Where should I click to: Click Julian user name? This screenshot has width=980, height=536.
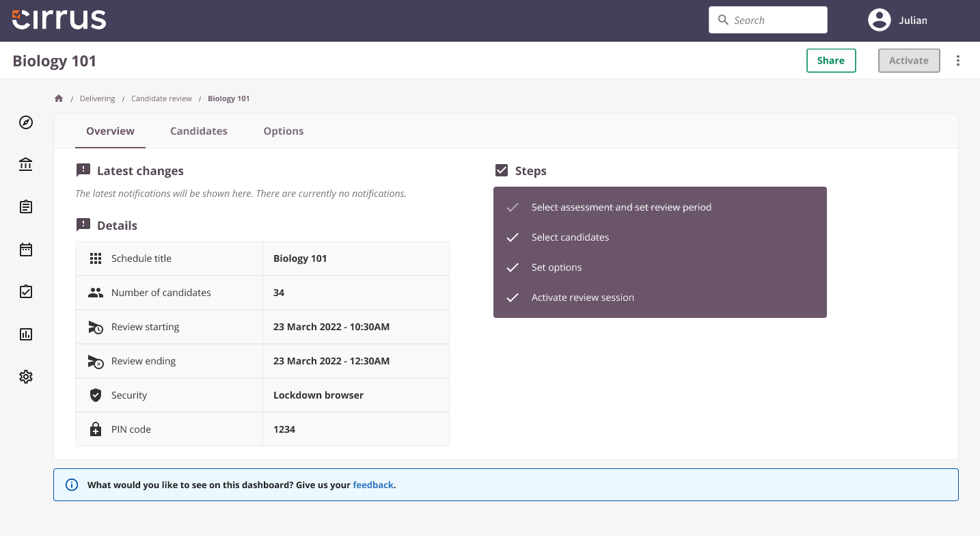click(913, 20)
